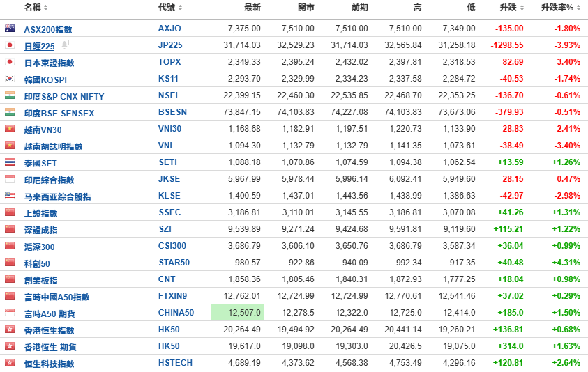Viewport: 588px width, 372px height.
Task: Click the AXJO ticker code
Action: pos(169,29)
